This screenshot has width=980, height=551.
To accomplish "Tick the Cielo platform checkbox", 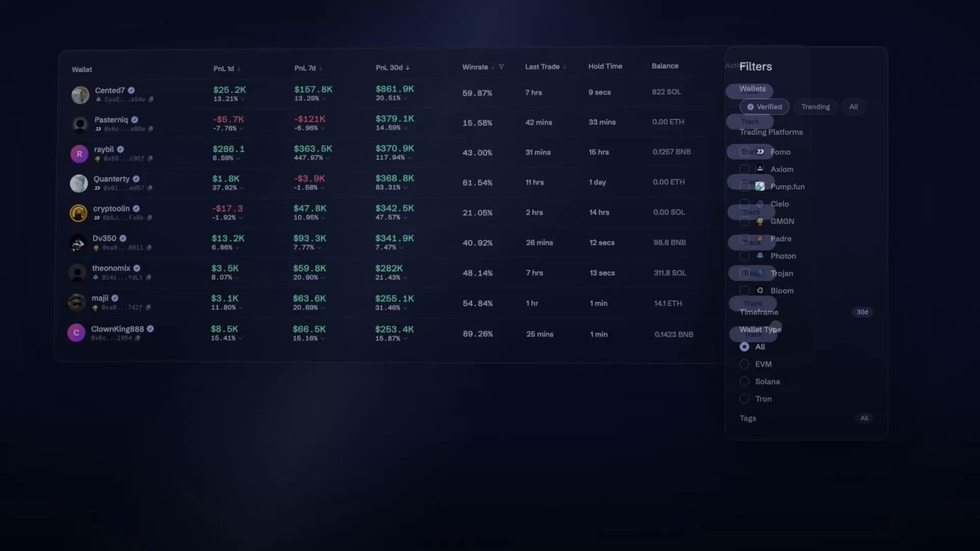I will (x=744, y=204).
